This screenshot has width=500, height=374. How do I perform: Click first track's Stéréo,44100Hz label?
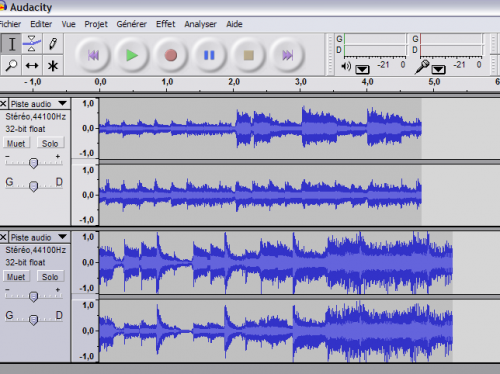(35, 116)
